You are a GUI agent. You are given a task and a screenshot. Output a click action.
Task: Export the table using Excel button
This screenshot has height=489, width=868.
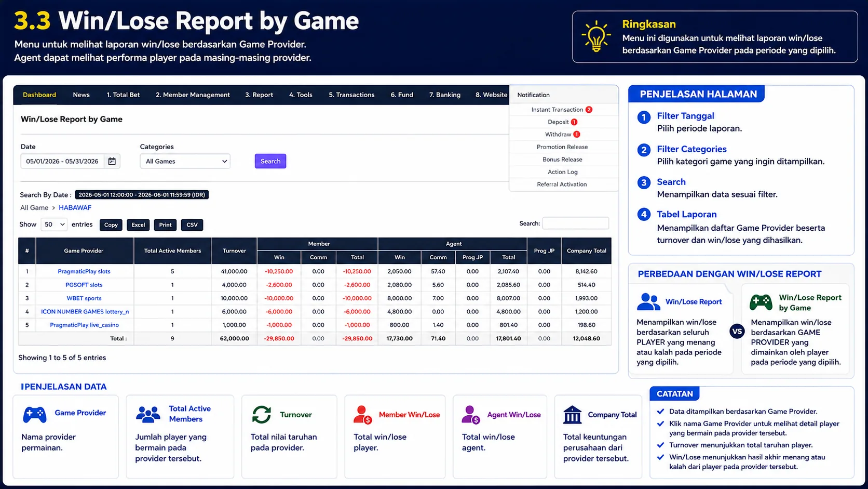click(x=138, y=225)
